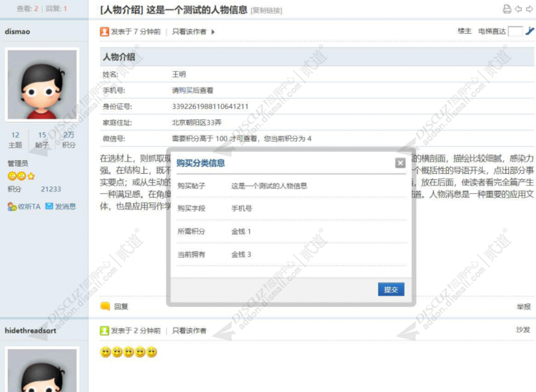Submit the purchase with 提交 button
The image size is (536, 392).
coord(391,289)
